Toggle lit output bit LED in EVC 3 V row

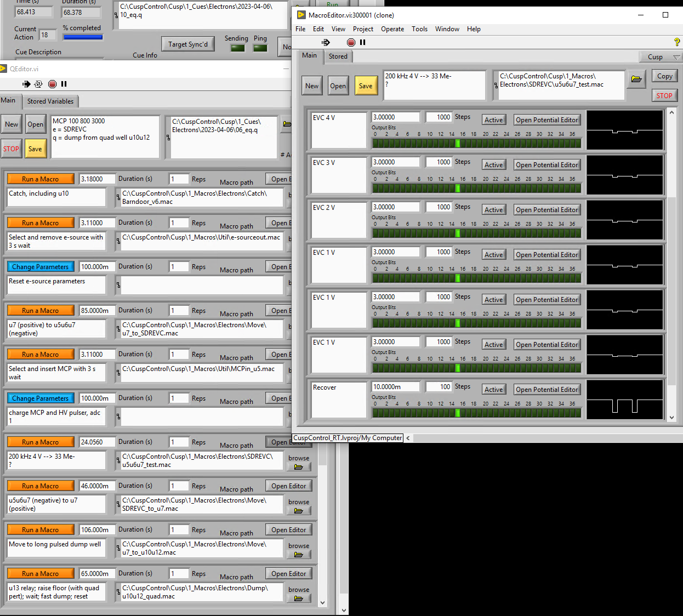pos(458,188)
